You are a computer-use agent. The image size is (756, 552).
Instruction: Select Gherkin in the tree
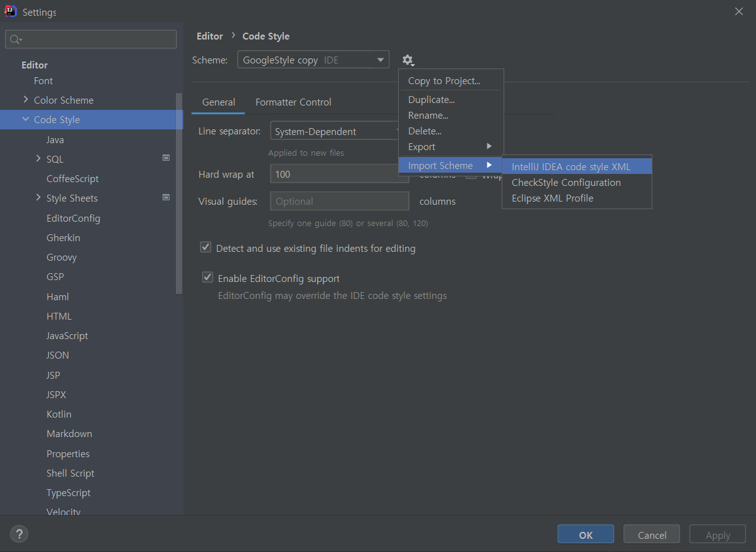(x=63, y=237)
